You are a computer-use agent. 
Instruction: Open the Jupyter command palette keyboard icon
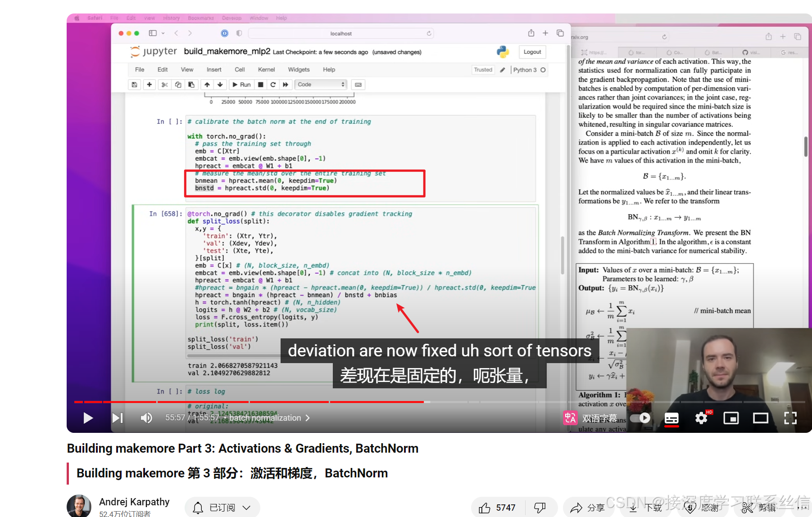(x=358, y=85)
